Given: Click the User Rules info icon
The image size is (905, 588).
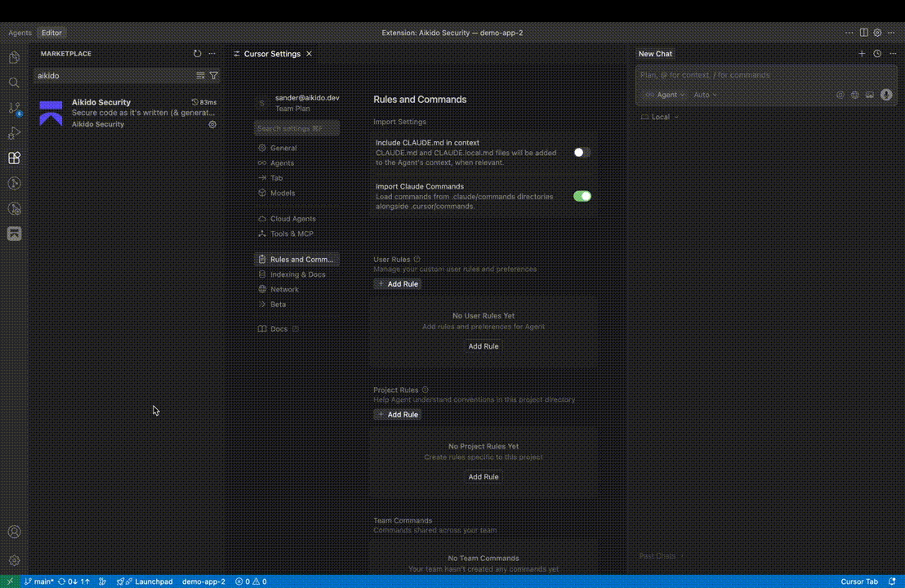Looking at the screenshot, I should click(x=417, y=259).
